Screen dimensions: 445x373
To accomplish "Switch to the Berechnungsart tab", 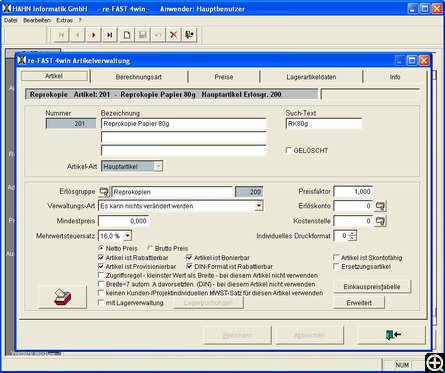I will point(139,77).
